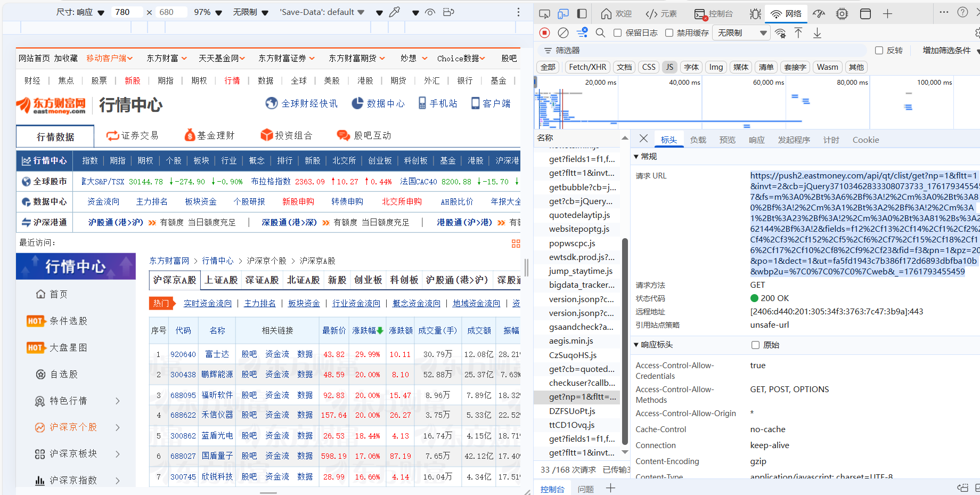
Task: Open DevTools settings
Action: point(842,14)
